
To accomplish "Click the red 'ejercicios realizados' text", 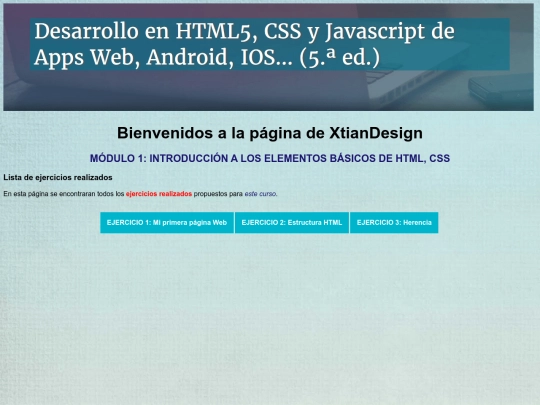I will click(159, 194).
